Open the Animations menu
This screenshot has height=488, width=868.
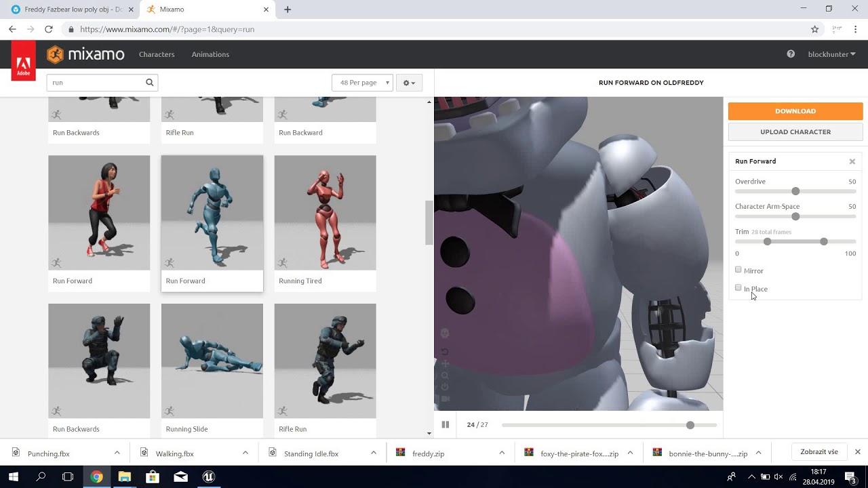pyautogui.click(x=210, y=54)
